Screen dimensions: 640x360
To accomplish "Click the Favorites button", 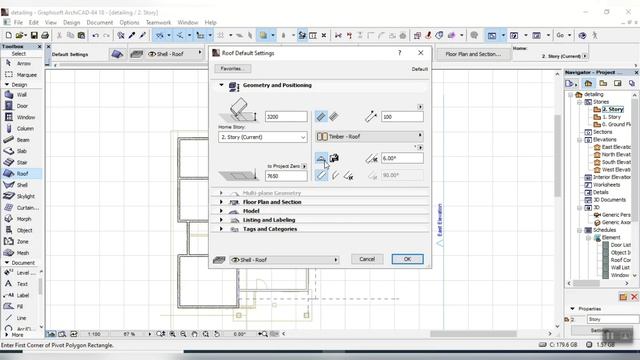I will [x=233, y=69].
